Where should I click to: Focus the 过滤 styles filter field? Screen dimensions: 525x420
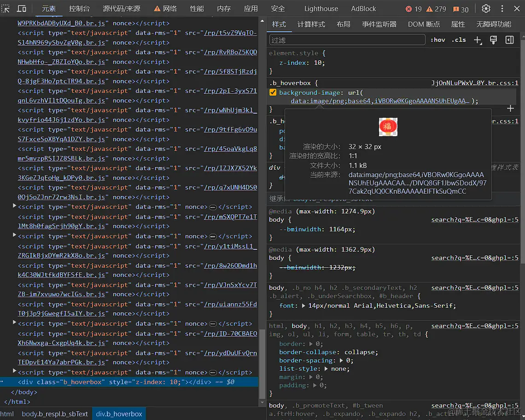tap(347, 40)
